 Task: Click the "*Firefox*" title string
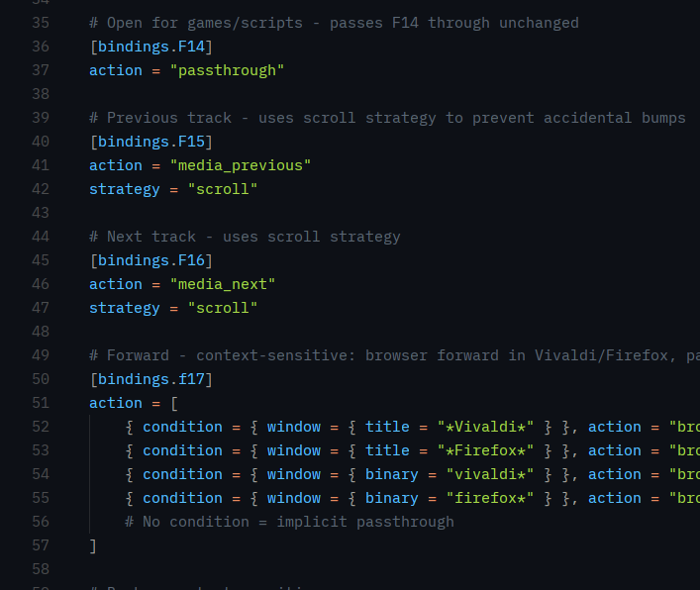tap(485, 450)
